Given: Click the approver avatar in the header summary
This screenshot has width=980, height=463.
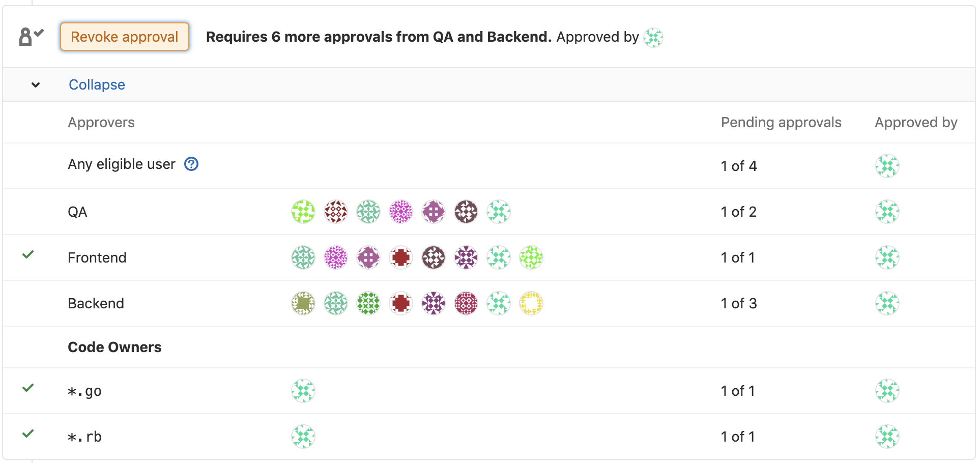Looking at the screenshot, I should pos(653,37).
